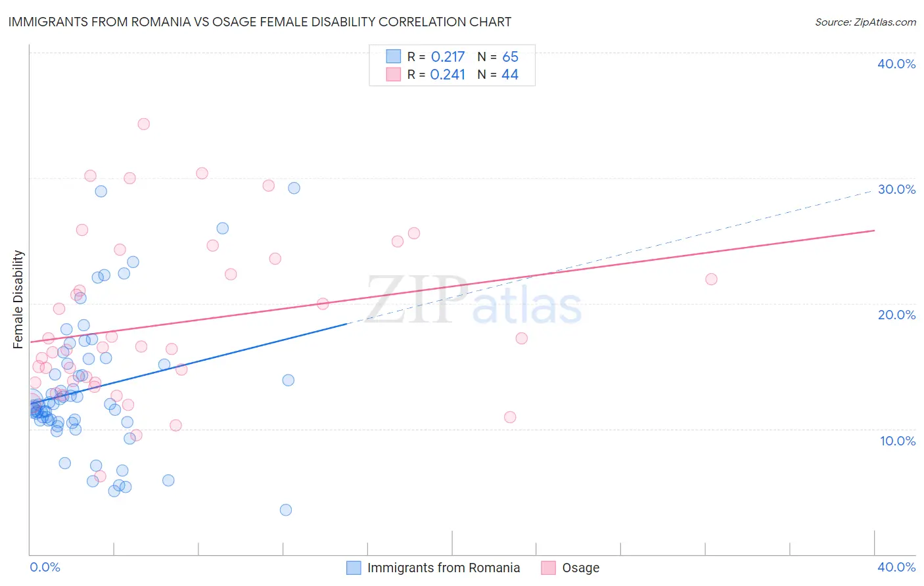Screen dimensions: 924x586
Task: Click the 20.0% y-axis tick label
Action: (x=896, y=315)
